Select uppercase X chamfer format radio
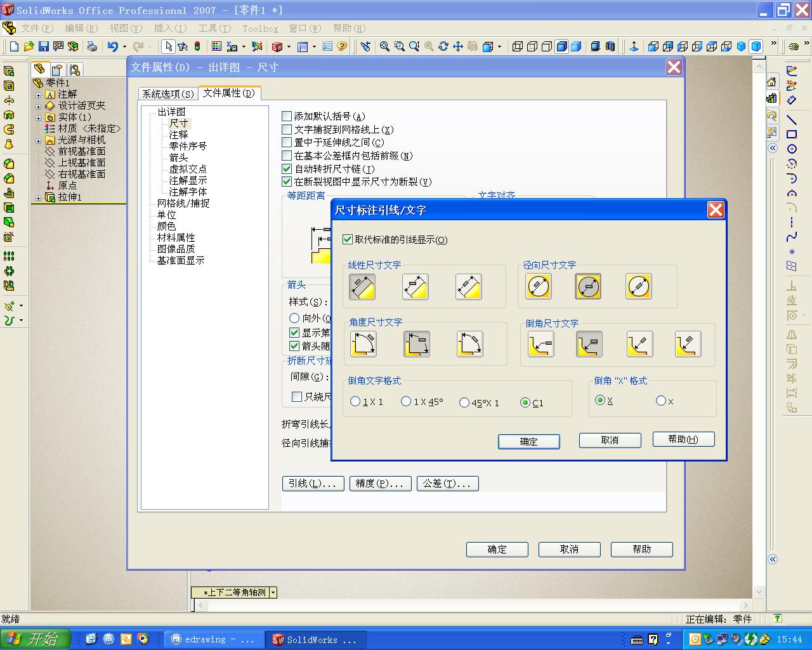The image size is (812, 650). (x=600, y=400)
